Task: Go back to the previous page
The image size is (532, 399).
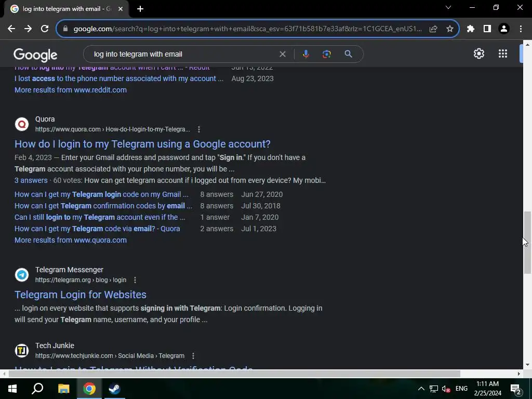Action: pyautogui.click(x=11, y=29)
